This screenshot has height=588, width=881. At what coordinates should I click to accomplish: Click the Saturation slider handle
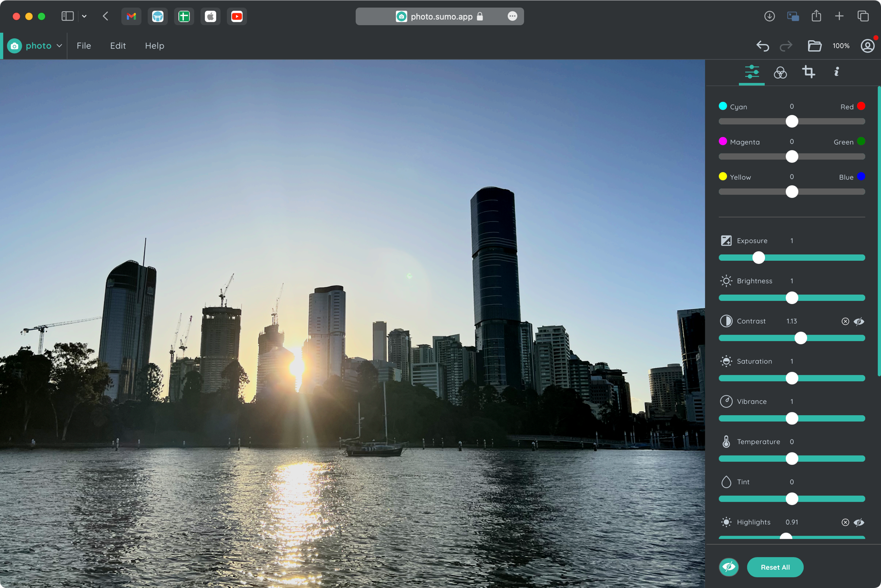pyautogui.click(x=792, y=378)
